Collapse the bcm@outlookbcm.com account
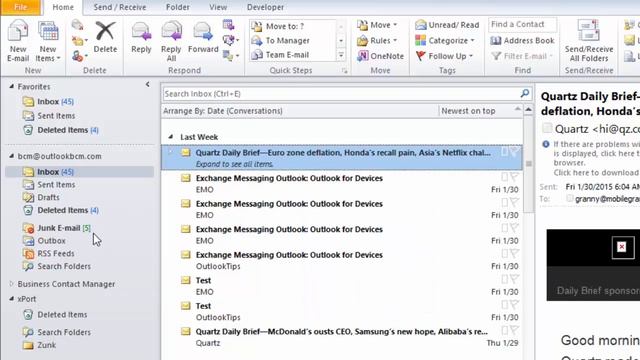The width and height of the screenshot is (640, 360). pos(11,156)
